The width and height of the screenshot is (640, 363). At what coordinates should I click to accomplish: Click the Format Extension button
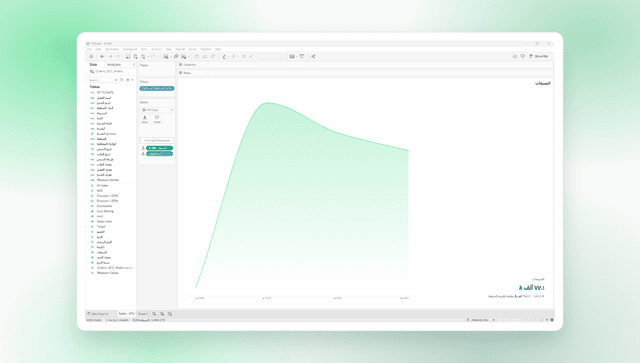157,140
